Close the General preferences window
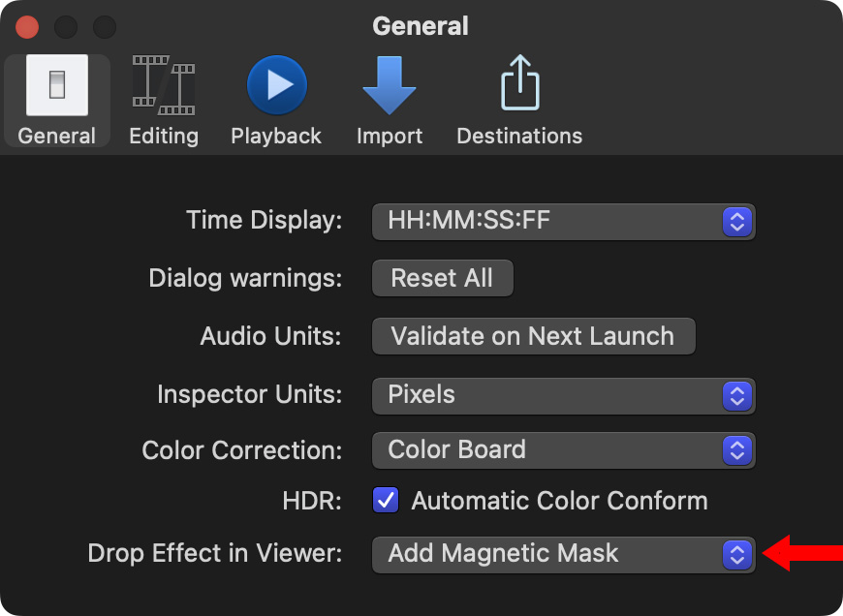Viewport: 843px width, 616px height. click(28, 26)
